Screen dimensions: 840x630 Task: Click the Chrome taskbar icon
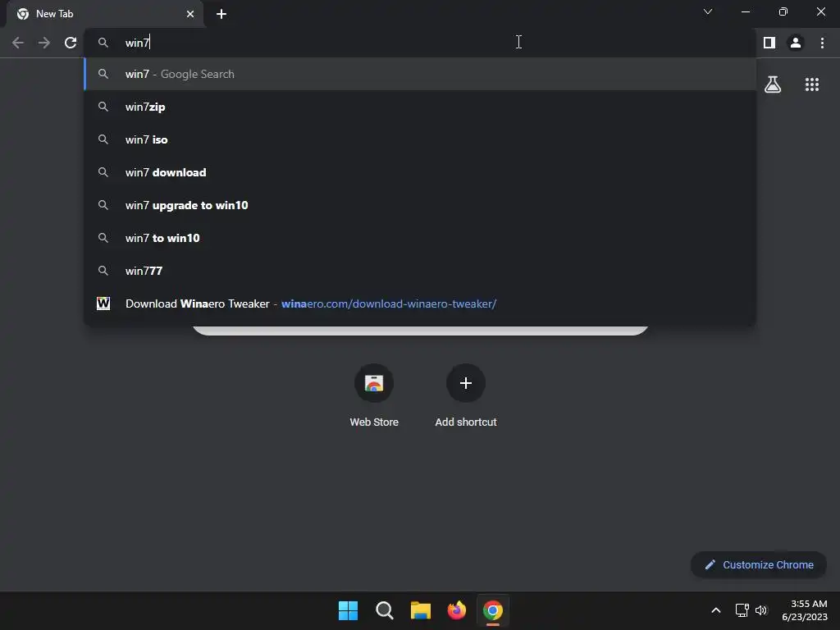coord(493,610)
